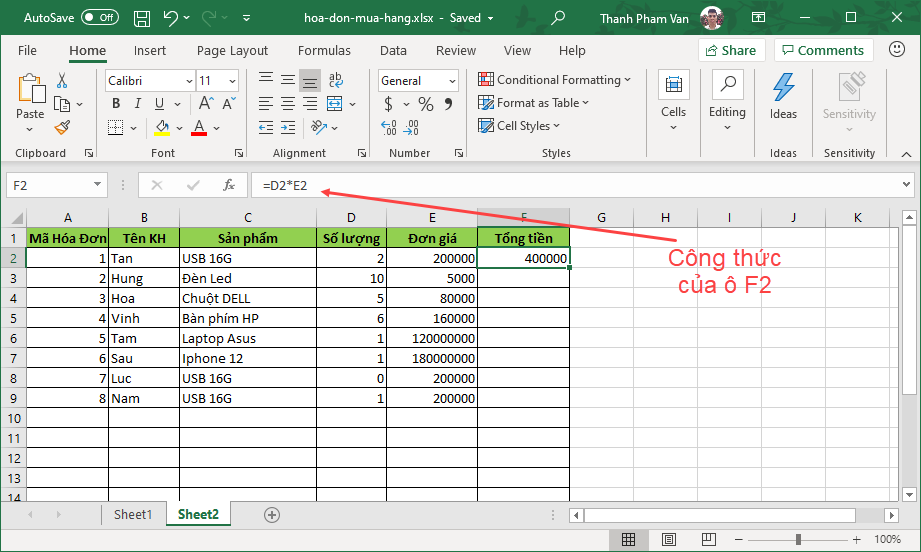The image size is (921, 552).
Task: Click Top Align icon
Action: point(265,79)
